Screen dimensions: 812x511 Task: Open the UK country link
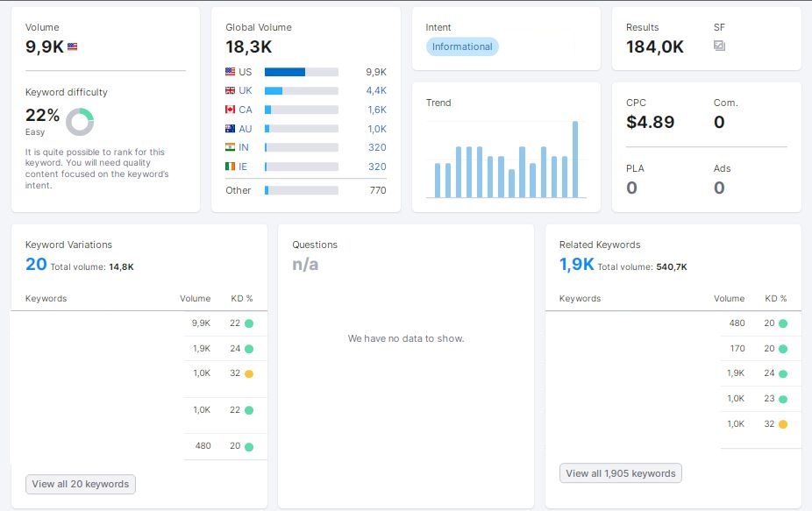coord(245,90)
